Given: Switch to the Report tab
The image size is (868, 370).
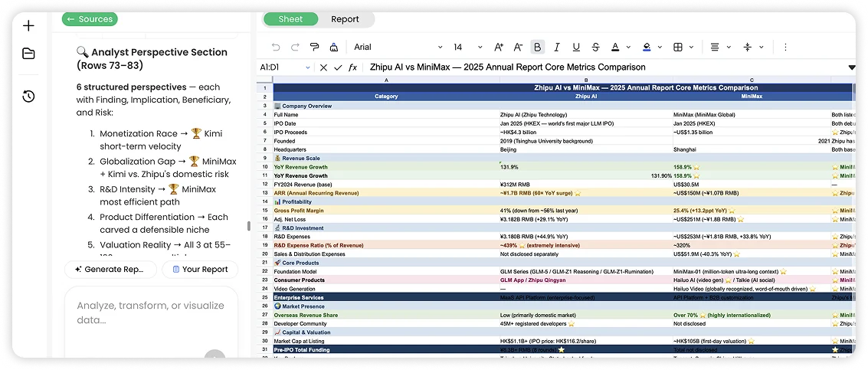Looking at the screenshot, I should (345, 19).
